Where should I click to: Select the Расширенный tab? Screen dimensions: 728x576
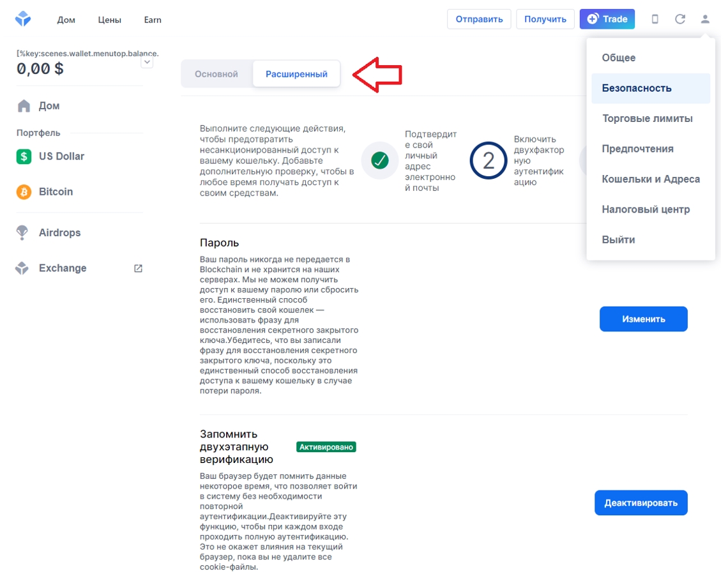[296, 74]
